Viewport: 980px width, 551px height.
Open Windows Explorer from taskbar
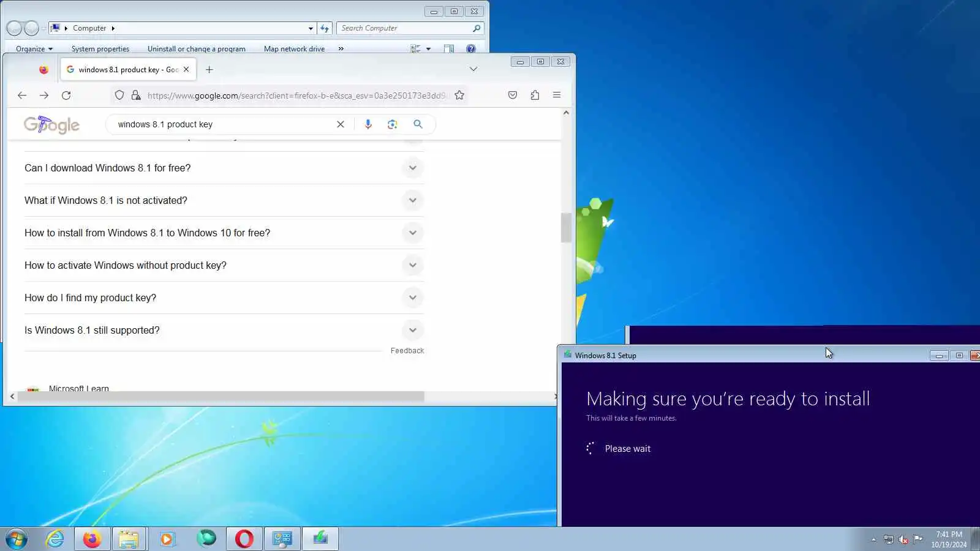(129, 539)
